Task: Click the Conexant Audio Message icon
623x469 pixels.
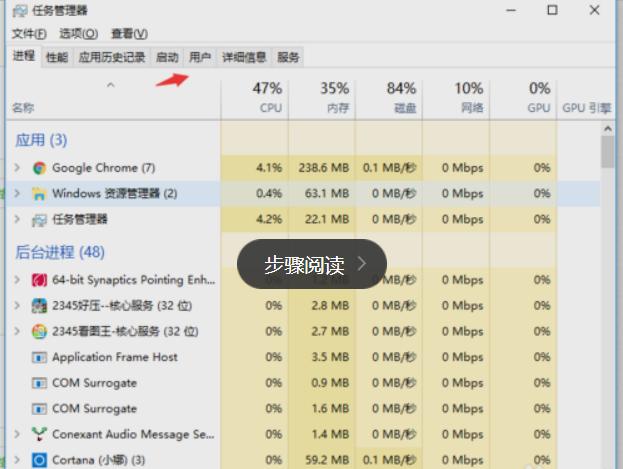Action: point(39,434)
